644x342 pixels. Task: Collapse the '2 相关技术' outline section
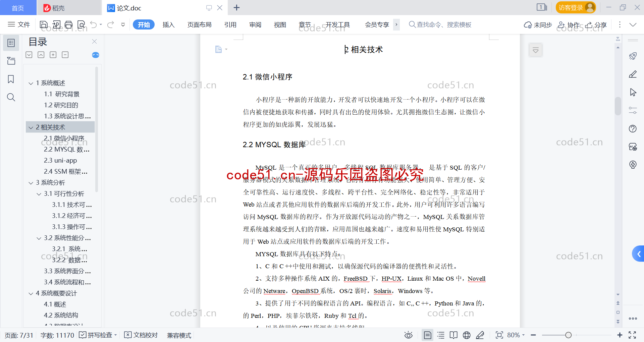coord(31,127)
